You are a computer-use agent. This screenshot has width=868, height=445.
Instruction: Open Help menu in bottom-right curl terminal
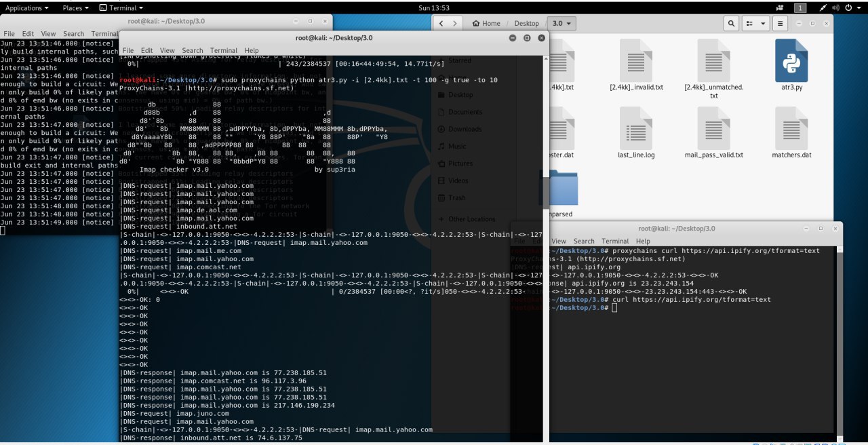point(643,241)
